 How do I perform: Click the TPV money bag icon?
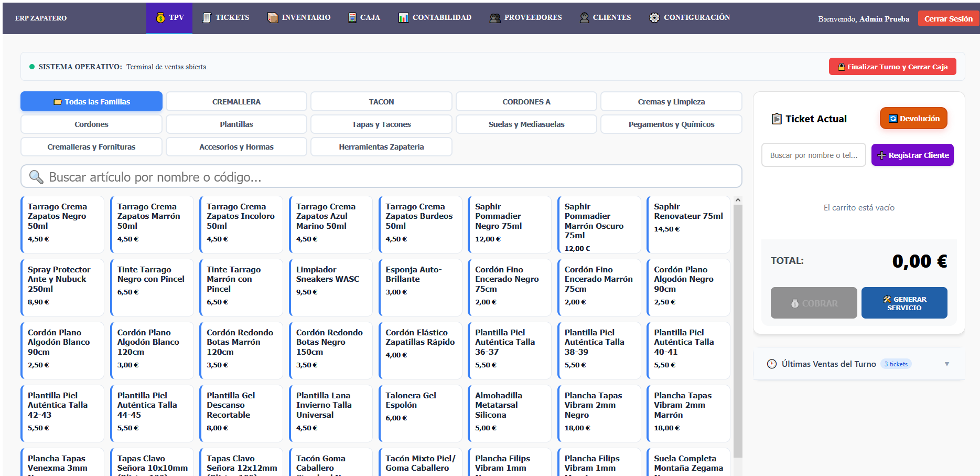tap(160, 18)
